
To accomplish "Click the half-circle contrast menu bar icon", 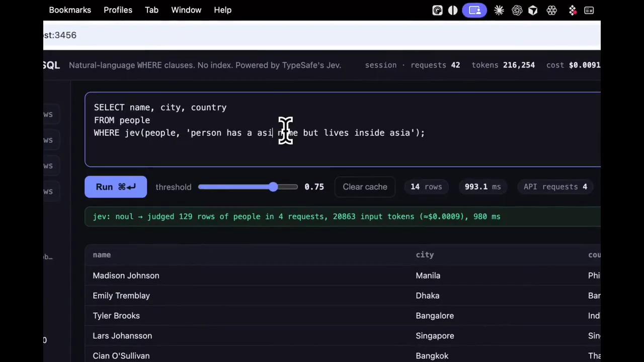I will click(453, 10).
